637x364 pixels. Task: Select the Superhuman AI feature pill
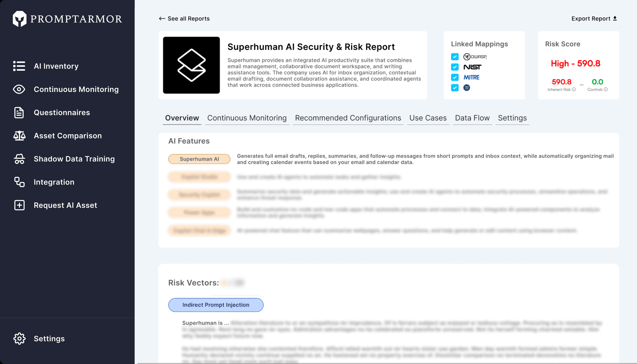[199, 159]
